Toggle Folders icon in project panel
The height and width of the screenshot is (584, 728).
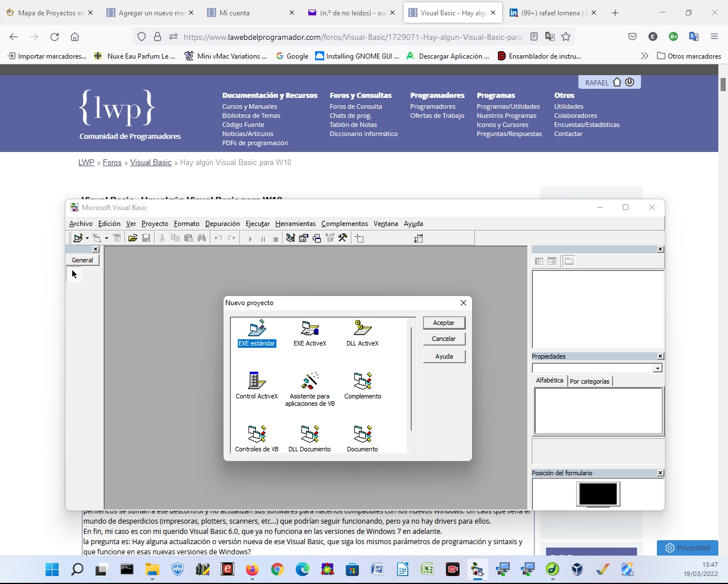click(569, 261)
